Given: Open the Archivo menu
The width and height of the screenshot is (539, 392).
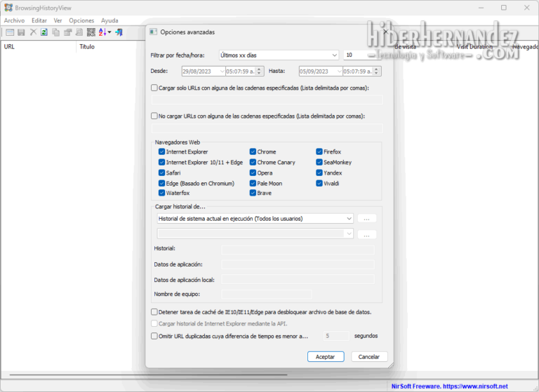Looking at the screenshot, I should pos(14,20).
